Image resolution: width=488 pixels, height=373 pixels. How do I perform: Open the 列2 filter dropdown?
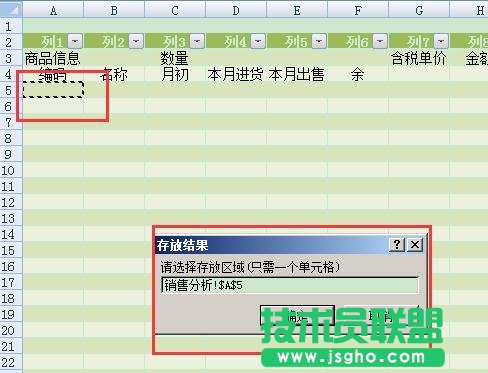pos(136,41)
